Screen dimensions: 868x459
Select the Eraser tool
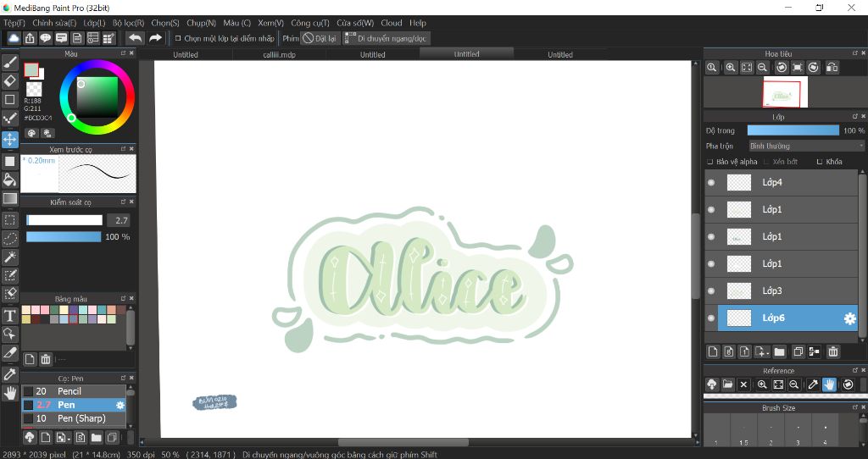pos(10,80)
